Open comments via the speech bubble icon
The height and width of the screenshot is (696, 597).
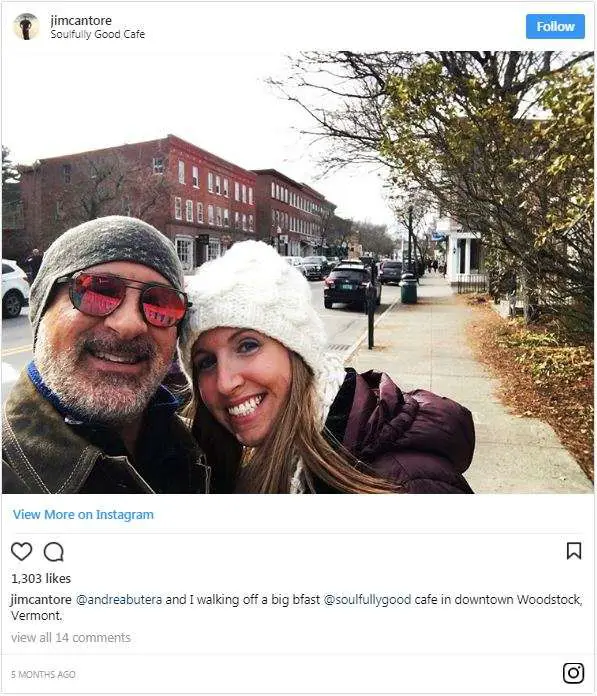pyautogui.click(x=54, y=552)
